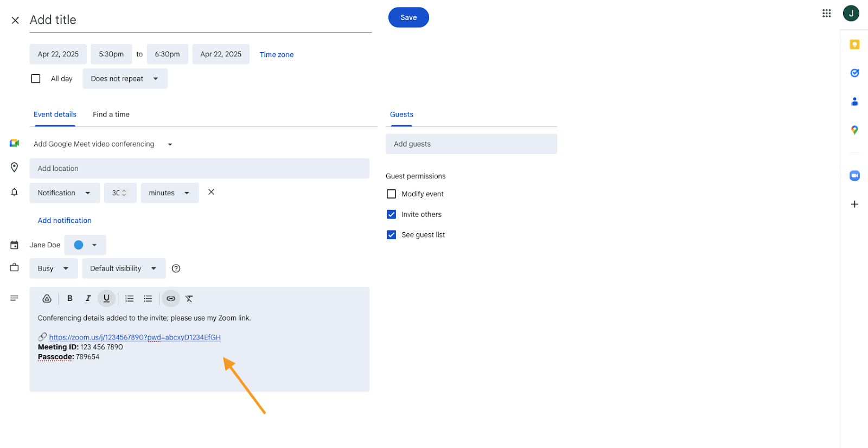868x448 pixels.
Task: Click the insert link icon
Action: [171, 298]
